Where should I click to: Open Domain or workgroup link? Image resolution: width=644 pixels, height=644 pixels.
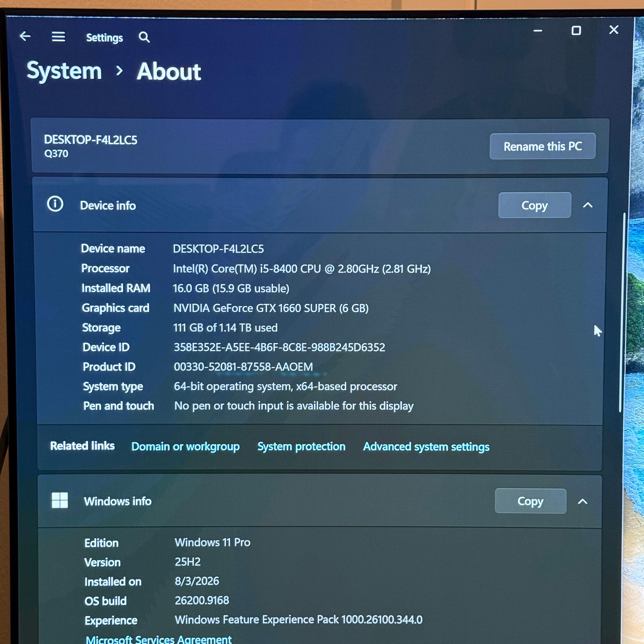[x=185, y=446]
